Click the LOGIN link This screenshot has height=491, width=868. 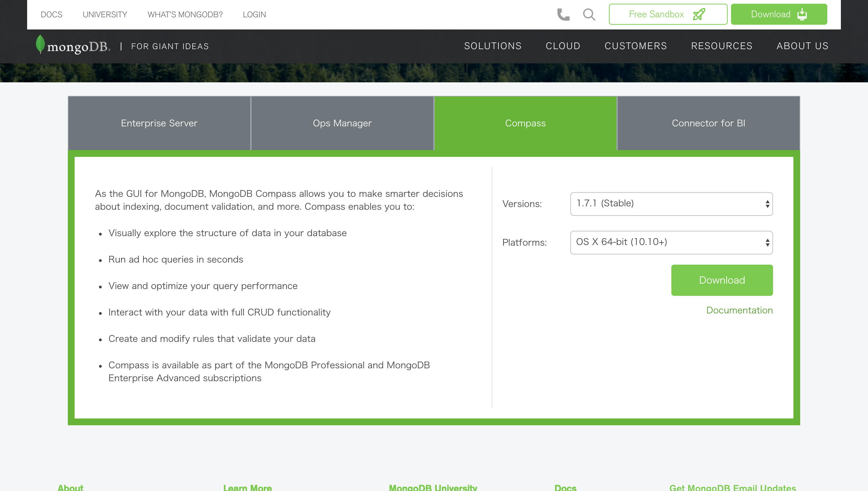tap(254, 14)
